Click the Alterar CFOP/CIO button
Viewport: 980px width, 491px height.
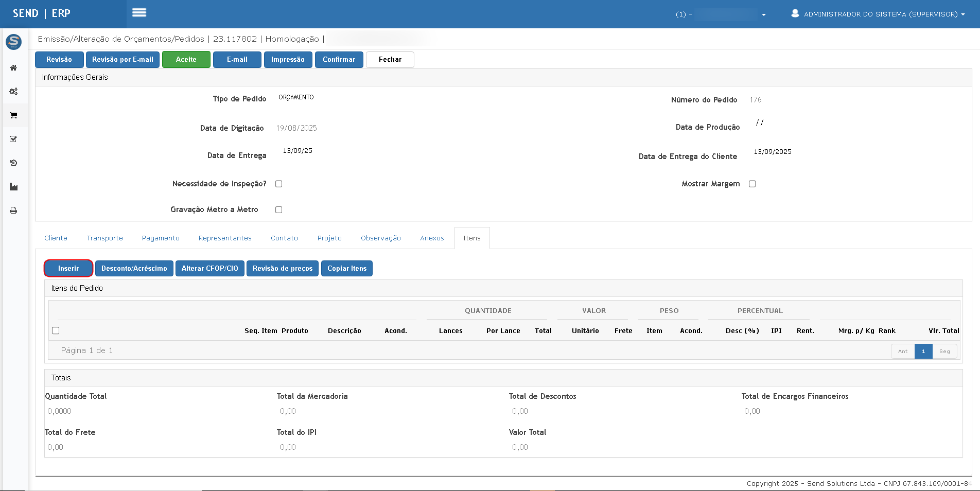coord(210,268)
